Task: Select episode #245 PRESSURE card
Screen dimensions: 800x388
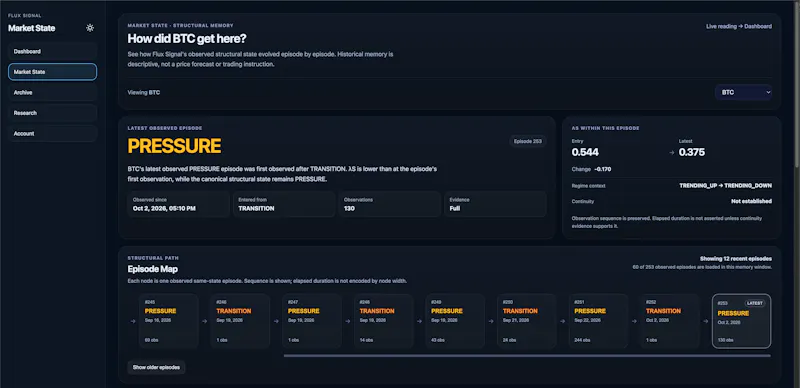Action: tap(168, 321)
